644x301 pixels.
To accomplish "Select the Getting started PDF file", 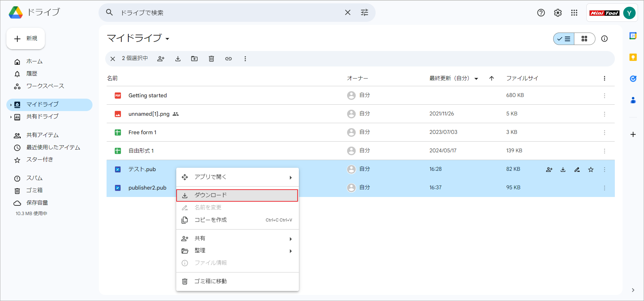I will tap(361, 95).
